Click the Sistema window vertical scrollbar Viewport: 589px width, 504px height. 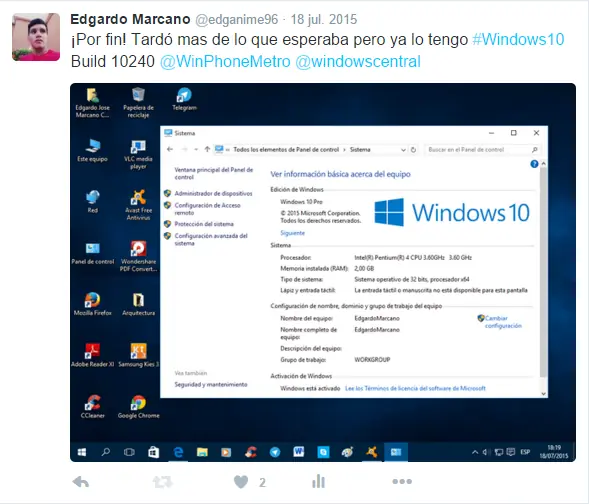(x=543, y=280)
